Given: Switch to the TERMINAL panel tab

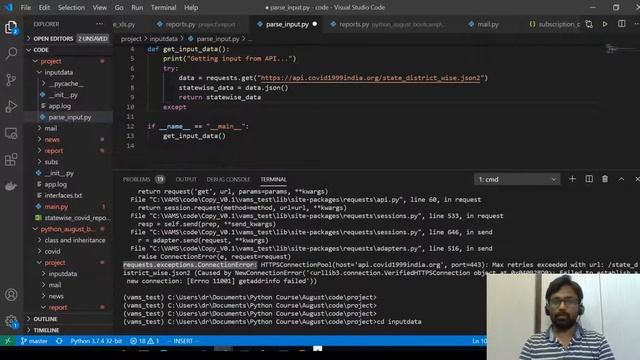Looking at the screenshot, I should tap(273, 179).
